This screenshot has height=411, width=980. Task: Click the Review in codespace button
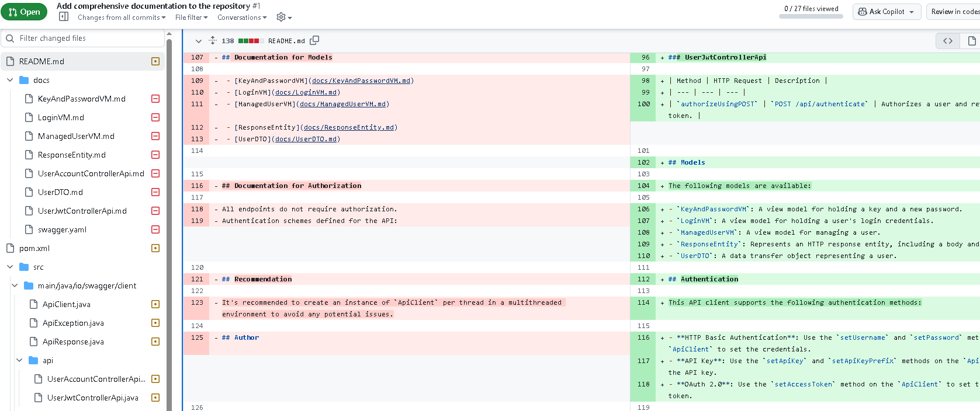click(954, 12)
